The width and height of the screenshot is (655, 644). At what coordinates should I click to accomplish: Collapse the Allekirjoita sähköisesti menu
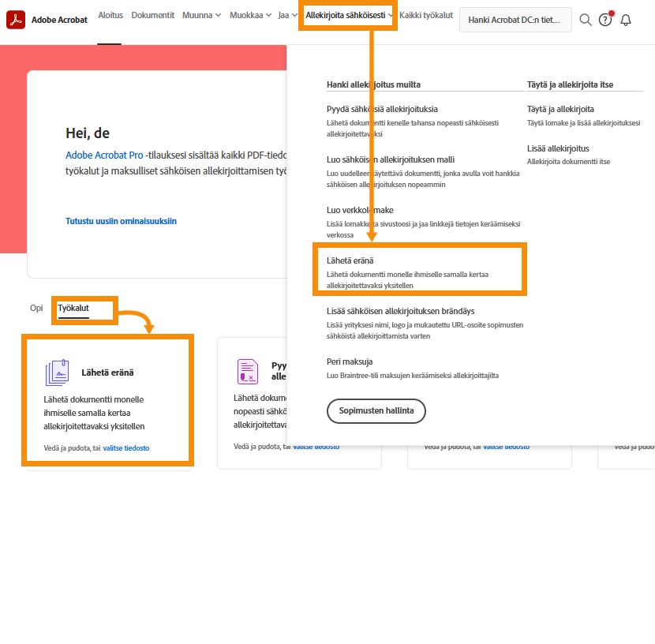pyautogui.click(x=349, y=16)
